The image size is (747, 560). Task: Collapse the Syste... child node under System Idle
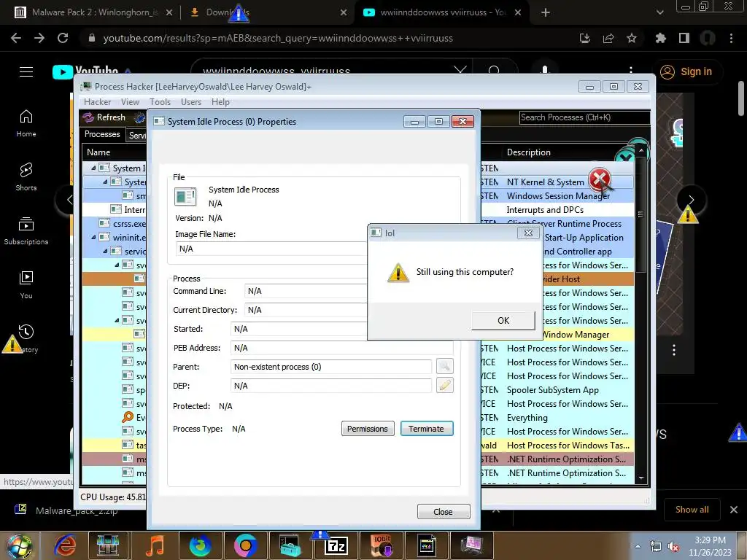pyautogui.click(x=105, y=182)
